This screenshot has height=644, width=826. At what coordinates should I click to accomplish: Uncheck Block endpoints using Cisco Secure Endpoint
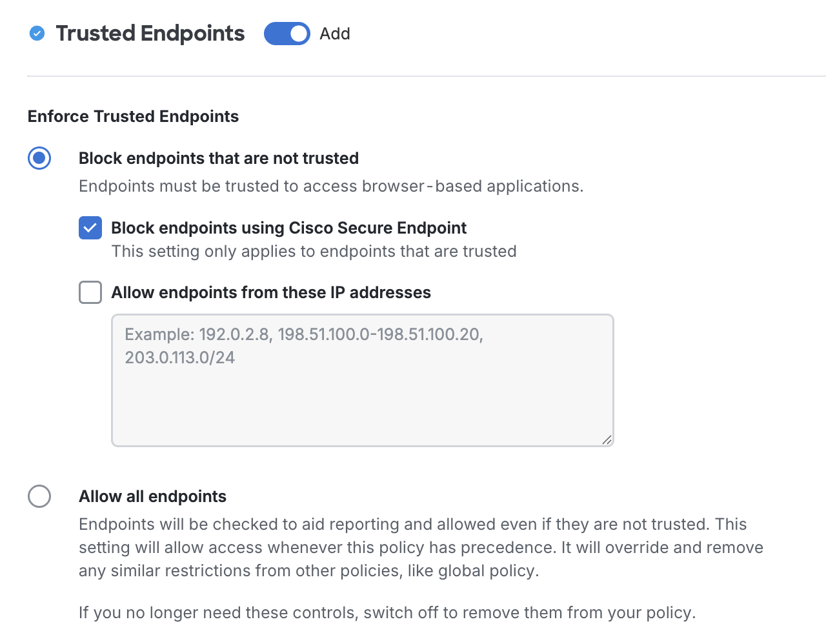point(90,227)
